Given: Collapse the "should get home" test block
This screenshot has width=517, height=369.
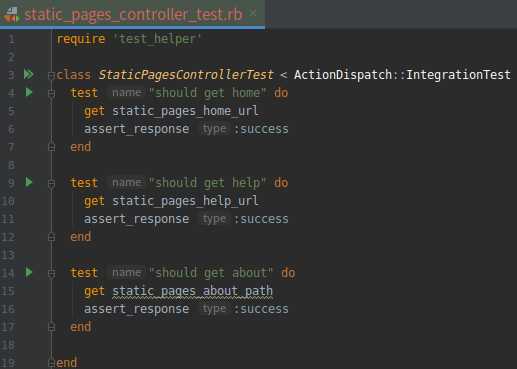Looking at the screenshot, I should pyautogui.click(x=51, y=94).
